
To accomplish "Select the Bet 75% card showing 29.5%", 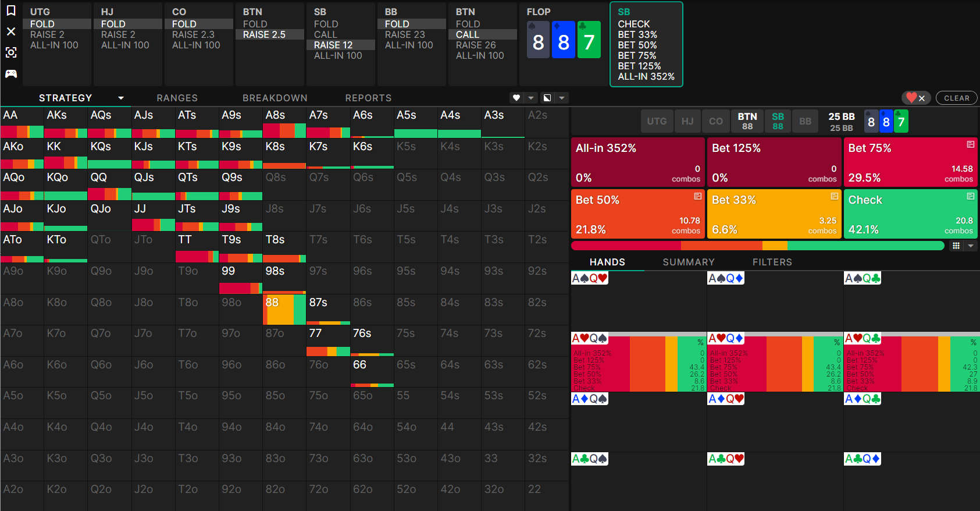I will 911,162.
